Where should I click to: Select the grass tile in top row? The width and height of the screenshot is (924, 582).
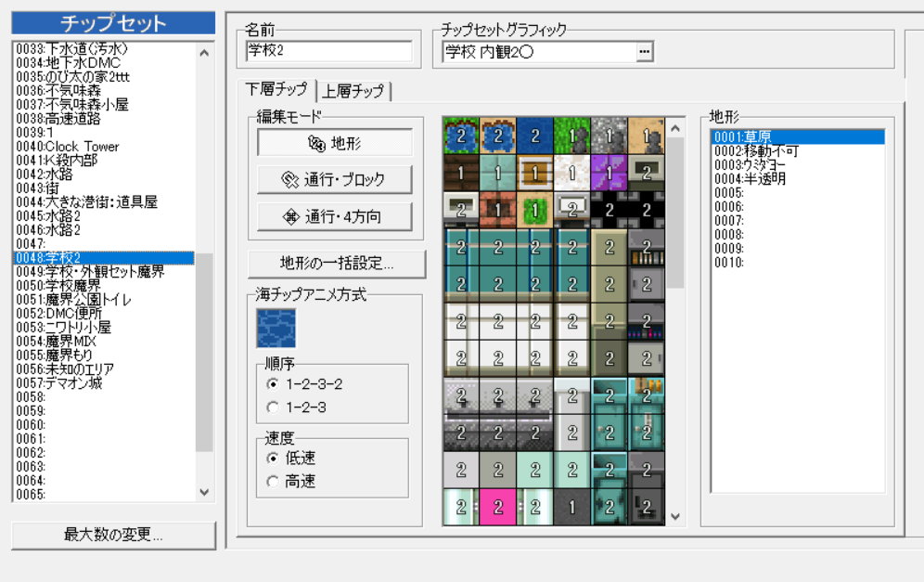click(572, 136)
